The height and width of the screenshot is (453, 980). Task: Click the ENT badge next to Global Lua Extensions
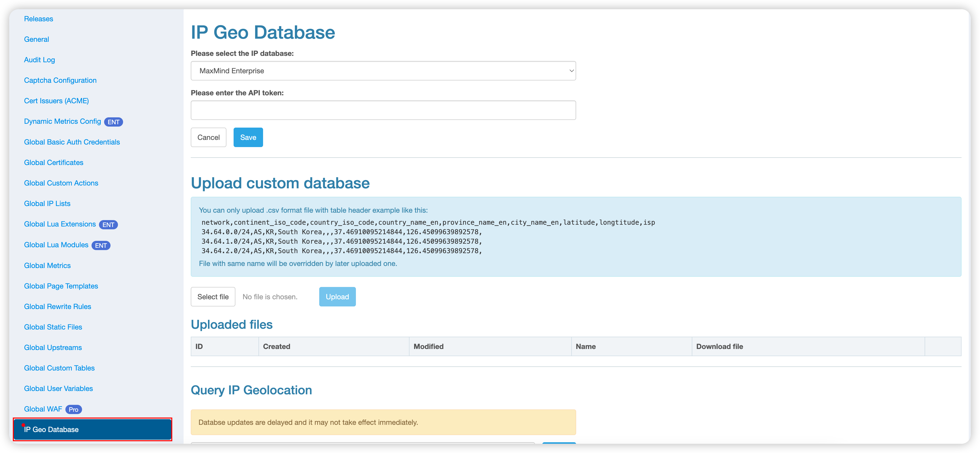(108, 225)
